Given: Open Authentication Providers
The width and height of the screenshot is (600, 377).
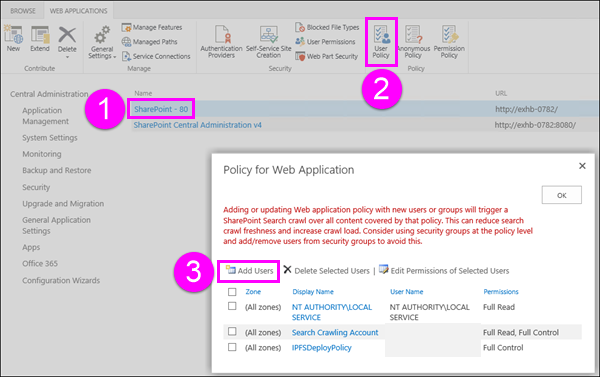Looking at the screenshot, I should click(x=222, y=42).
